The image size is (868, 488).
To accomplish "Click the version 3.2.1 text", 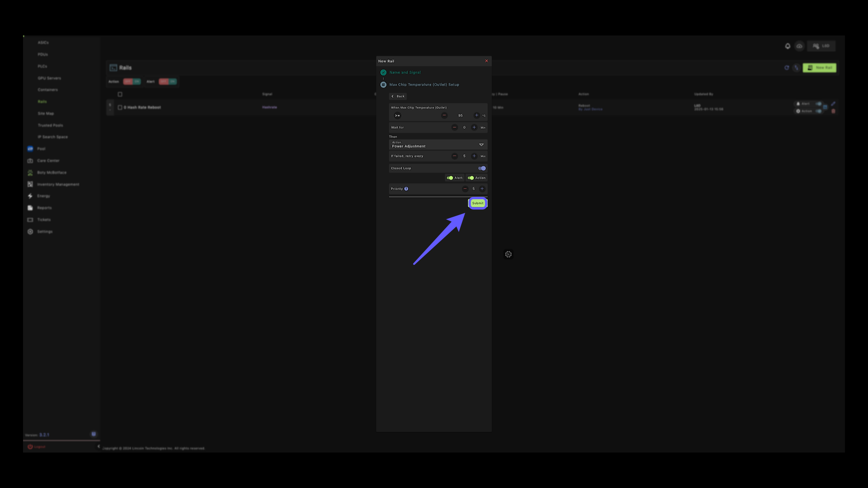I will pyautogui.click(x=44, y=435).
